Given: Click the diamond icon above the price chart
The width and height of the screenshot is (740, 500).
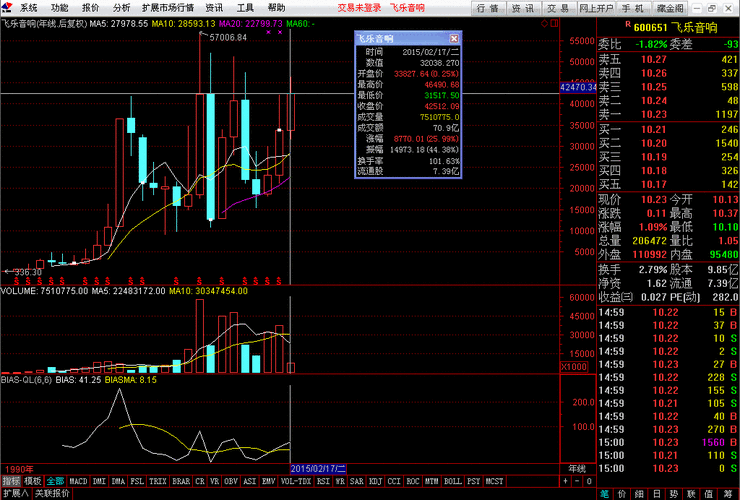Looking at the screenshot, I should click(x=544, y=23).
